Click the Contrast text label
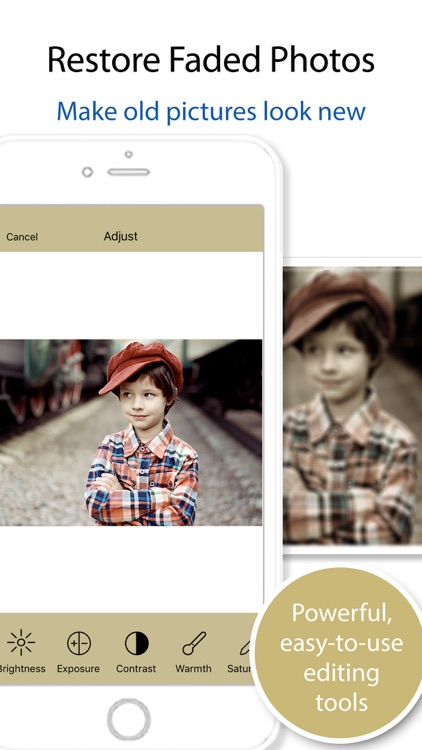 (x=136, y=669)
